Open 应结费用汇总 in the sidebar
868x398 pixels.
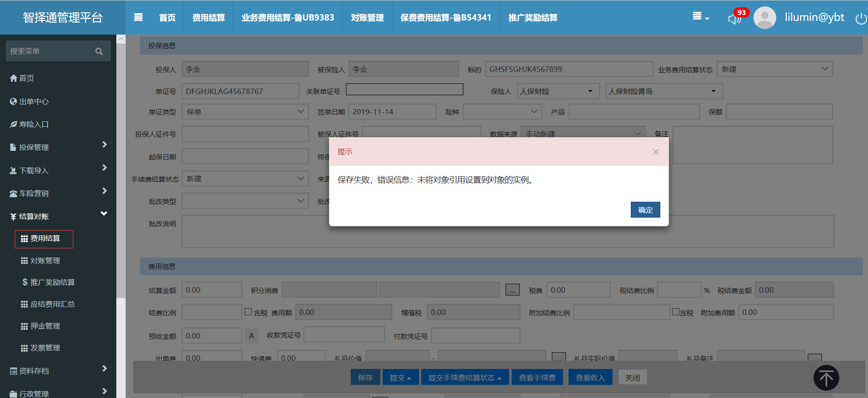(x=52, y=304)
